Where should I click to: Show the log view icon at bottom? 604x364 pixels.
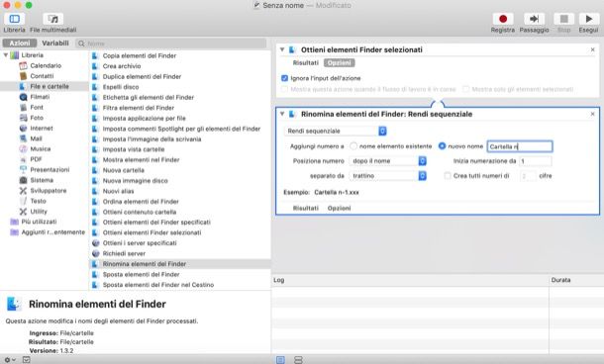coord(280,359)
